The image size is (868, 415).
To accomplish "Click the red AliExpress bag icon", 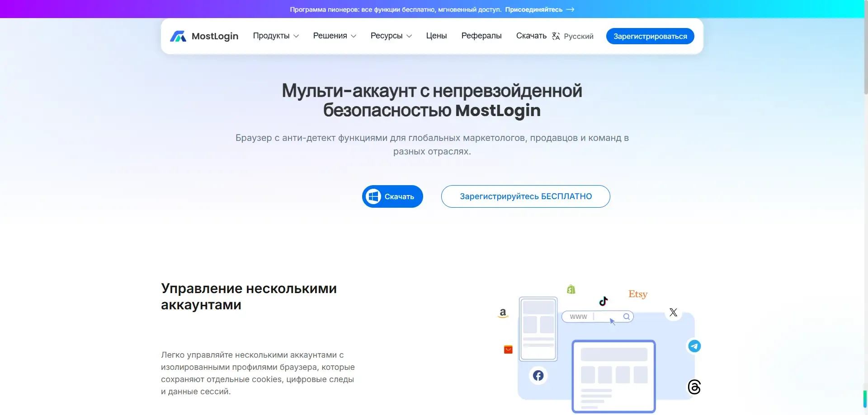I will click(508, 350).
